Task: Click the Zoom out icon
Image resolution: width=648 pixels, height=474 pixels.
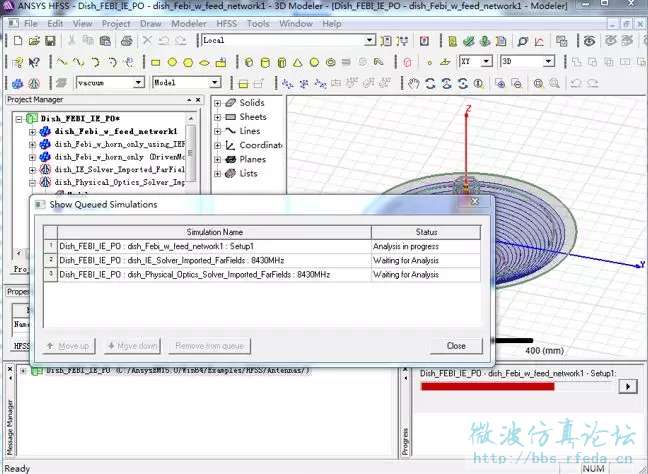Action: click(517, 83)
